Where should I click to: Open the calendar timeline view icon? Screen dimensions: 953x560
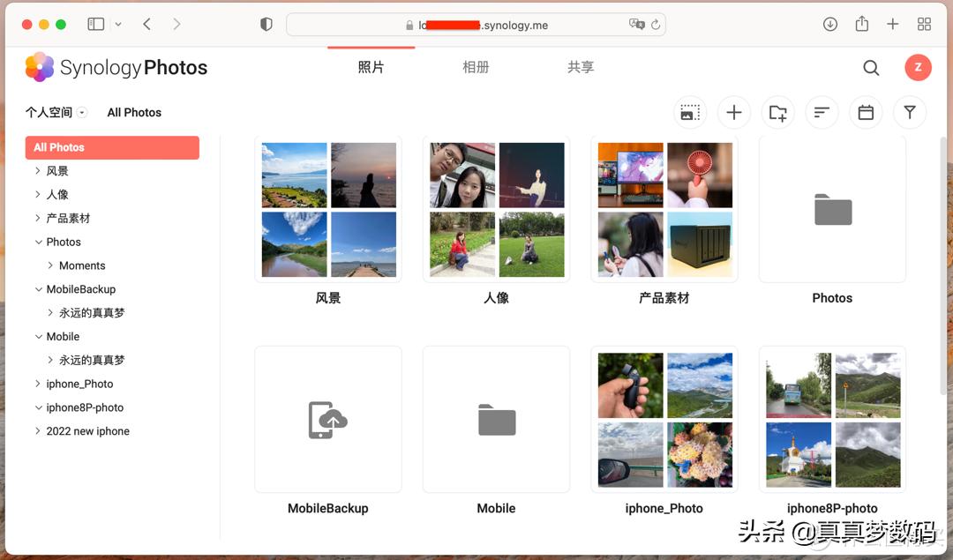point(866,112)
